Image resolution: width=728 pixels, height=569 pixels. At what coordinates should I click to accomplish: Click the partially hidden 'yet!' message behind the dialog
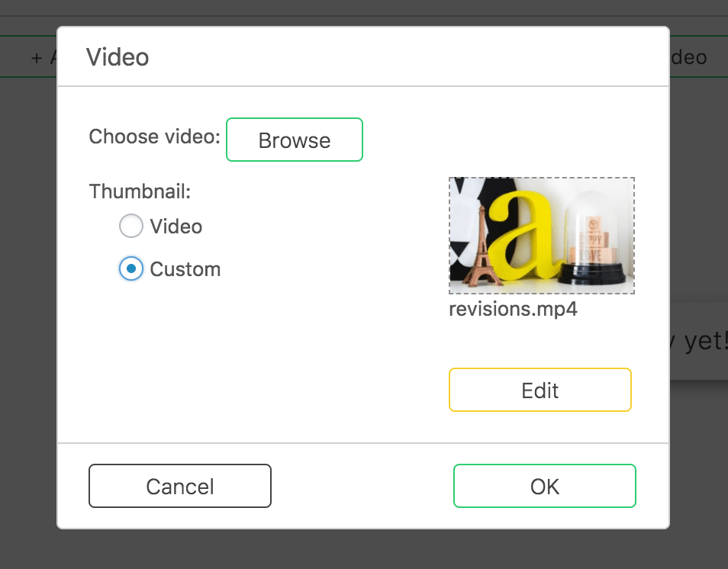coord(697,340)
